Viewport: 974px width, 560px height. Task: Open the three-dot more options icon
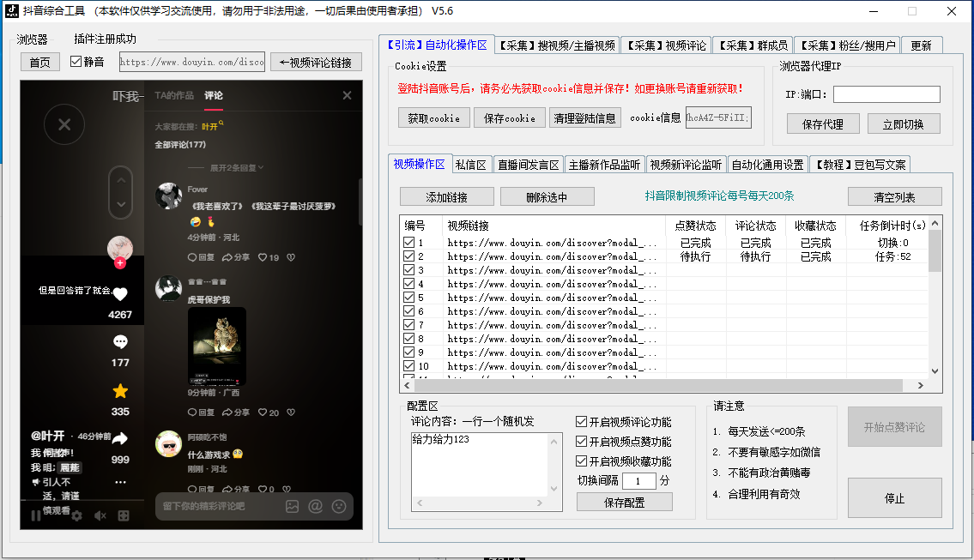pos(120,482)
